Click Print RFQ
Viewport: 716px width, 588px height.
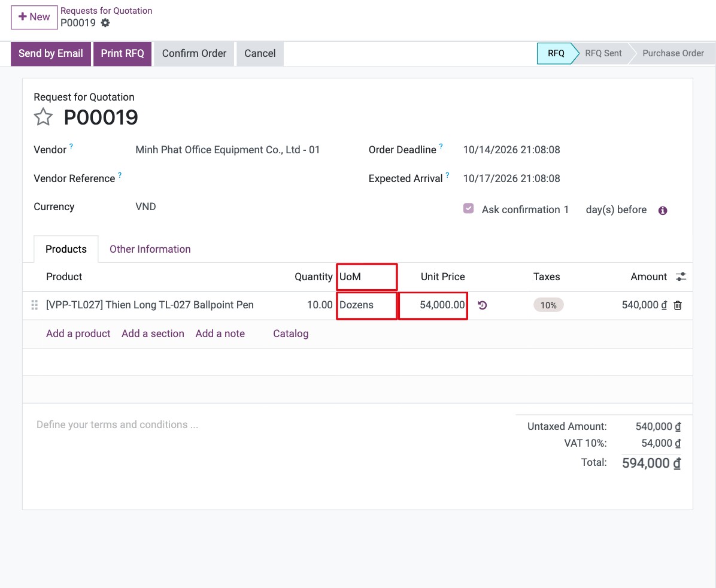[122, 53]
